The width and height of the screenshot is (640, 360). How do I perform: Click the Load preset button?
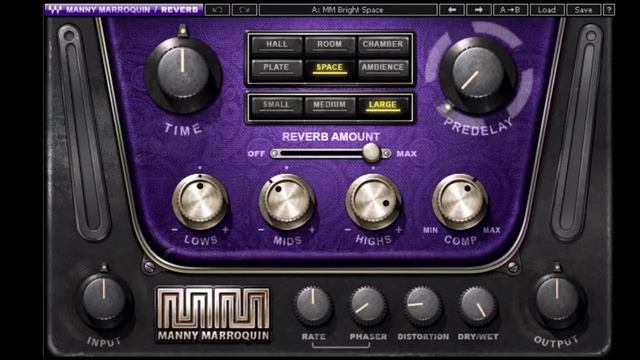547,10
